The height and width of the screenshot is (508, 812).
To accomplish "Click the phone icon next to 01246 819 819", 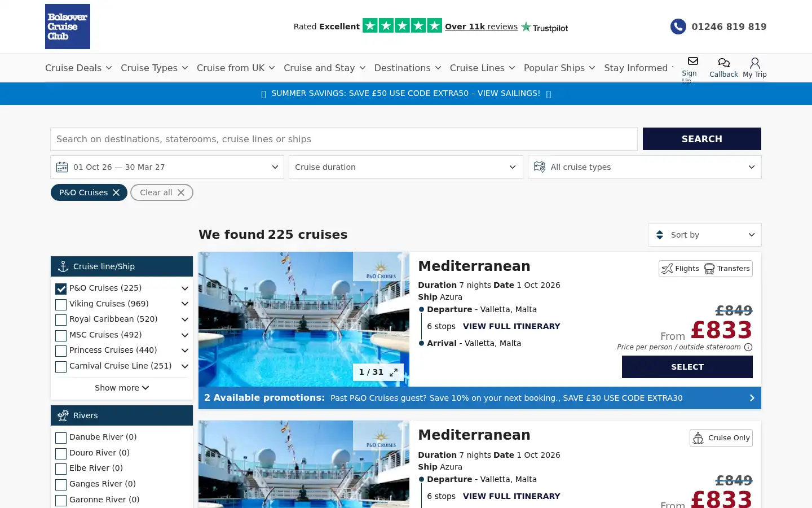I will click(x=678, y=27).
